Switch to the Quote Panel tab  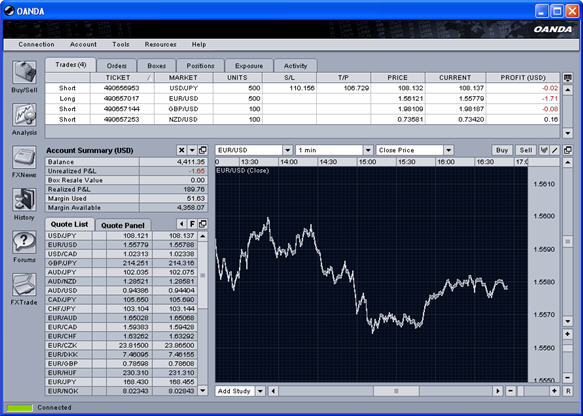[x=123, y=225]
